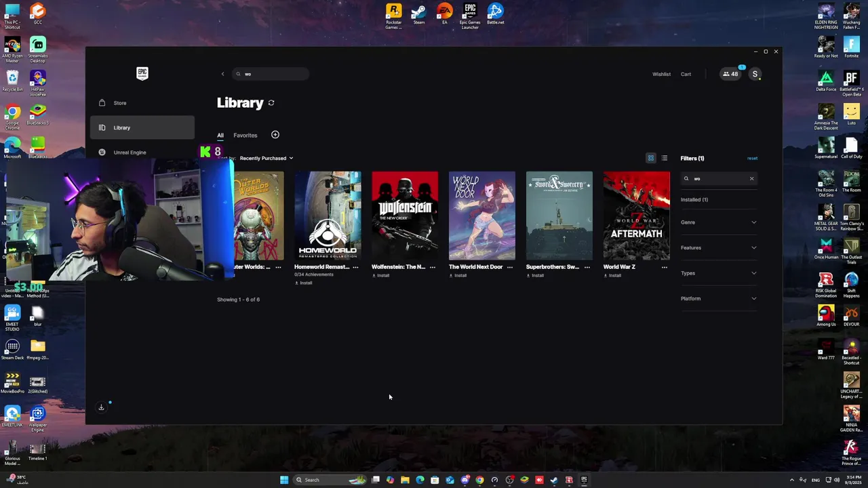Image resolution: width=868 pixels, height=488 pixels.
Task: Switch to the Favorites tab
Action: pos(245,136)
